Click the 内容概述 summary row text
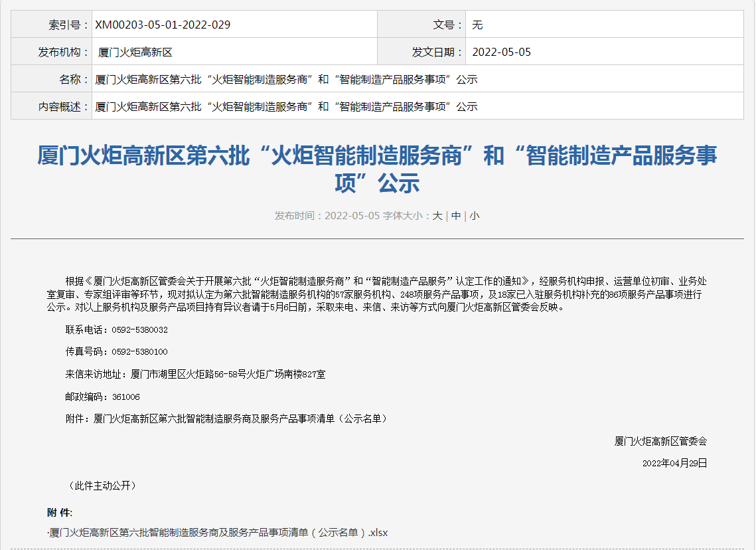This screenshot has height=550, width=756. coord(285,106)
